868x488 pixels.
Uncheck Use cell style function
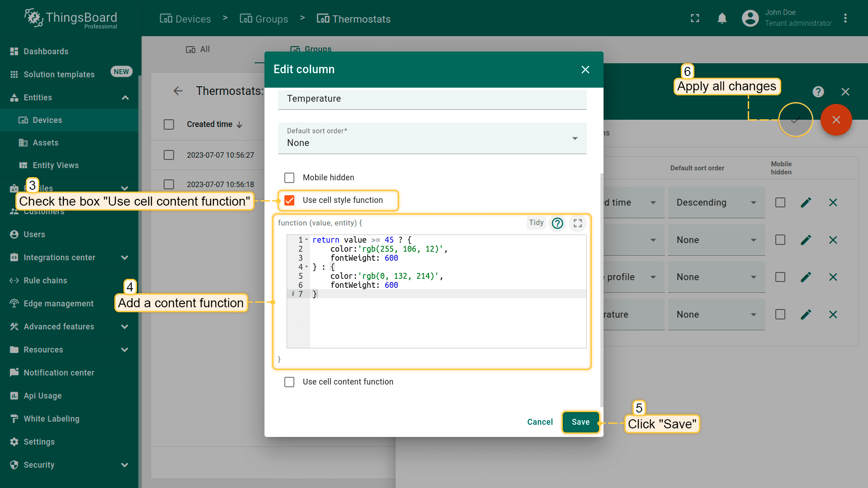coord(289,200)
